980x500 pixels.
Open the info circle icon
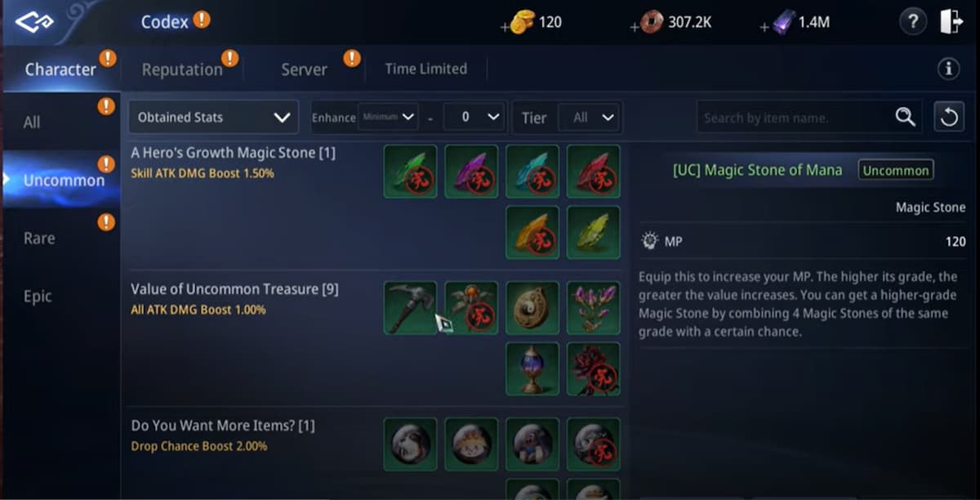point(949,69)
